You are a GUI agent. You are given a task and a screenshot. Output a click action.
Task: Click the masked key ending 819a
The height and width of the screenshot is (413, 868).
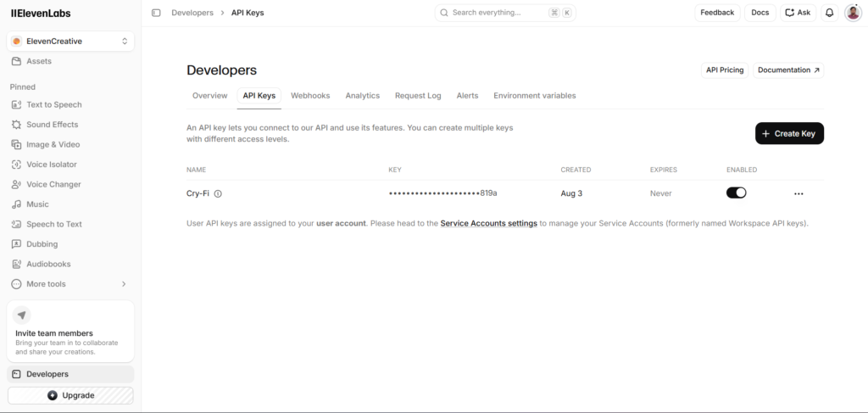coord(442,193)
